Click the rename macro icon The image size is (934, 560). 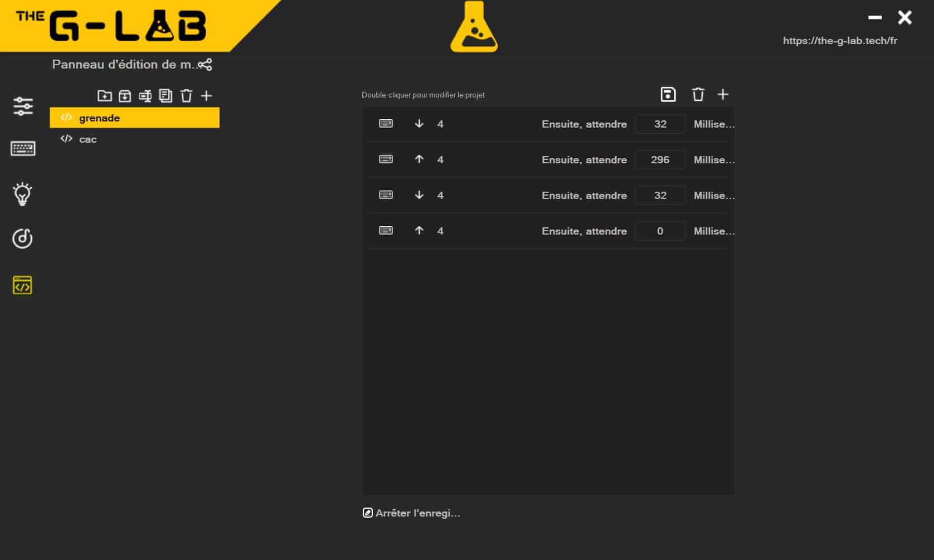pos(145,96)
